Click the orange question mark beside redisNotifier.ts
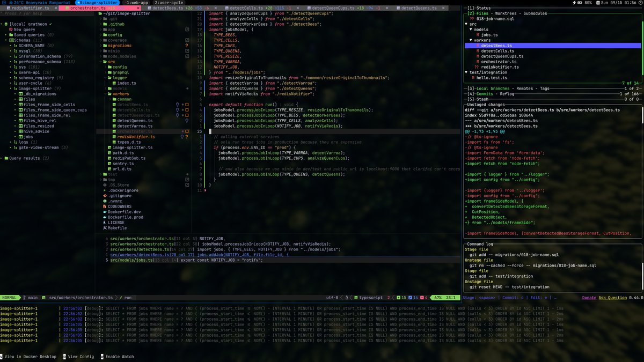The image size is (644, 362). pos(186,137)
